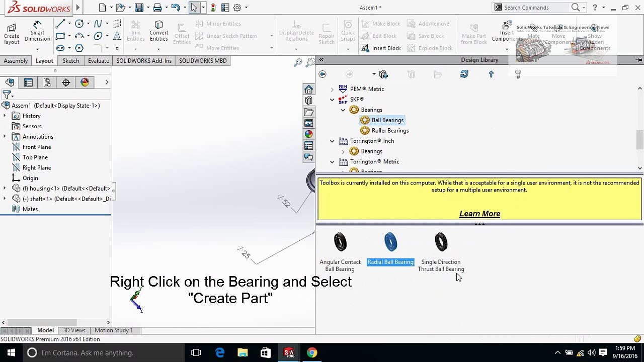
Task: Select Front Plane in the feature tree
Action: click(x=37, y=147)
